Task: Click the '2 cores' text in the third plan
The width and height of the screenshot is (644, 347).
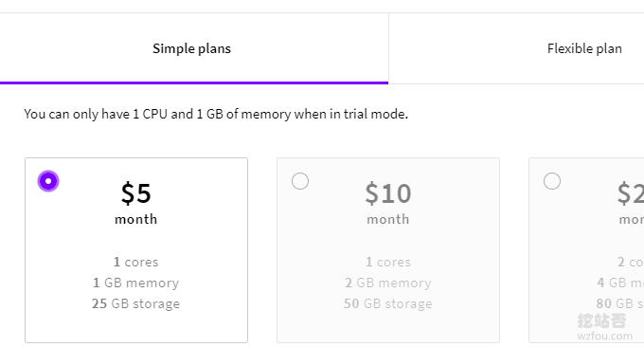Action: [631, 262]
